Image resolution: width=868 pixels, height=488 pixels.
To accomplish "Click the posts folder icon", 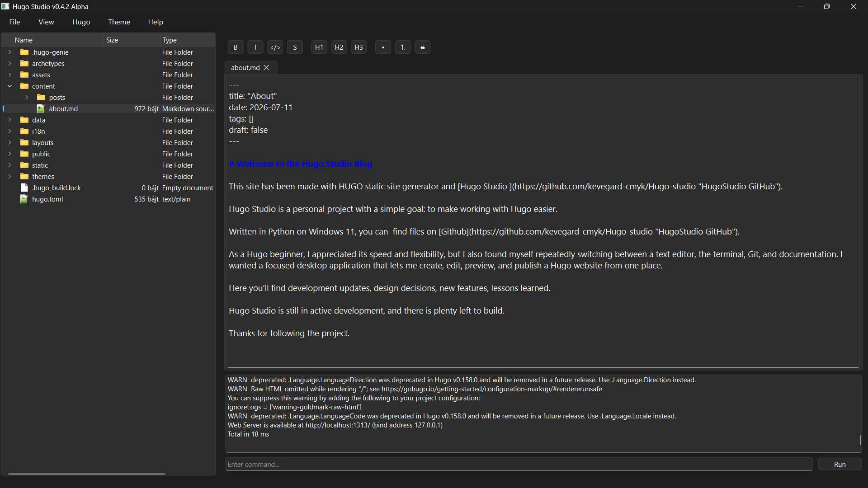I will coord(41,97).
